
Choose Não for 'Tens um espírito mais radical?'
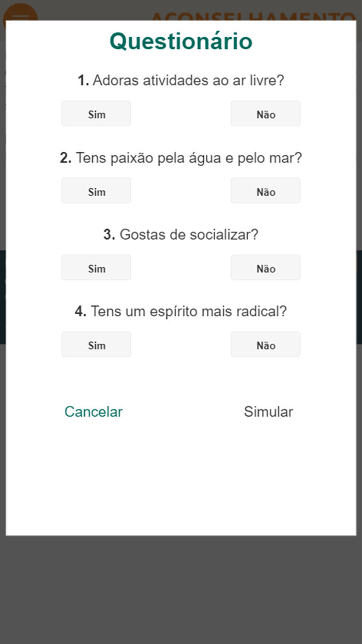(x=265, y=344)
